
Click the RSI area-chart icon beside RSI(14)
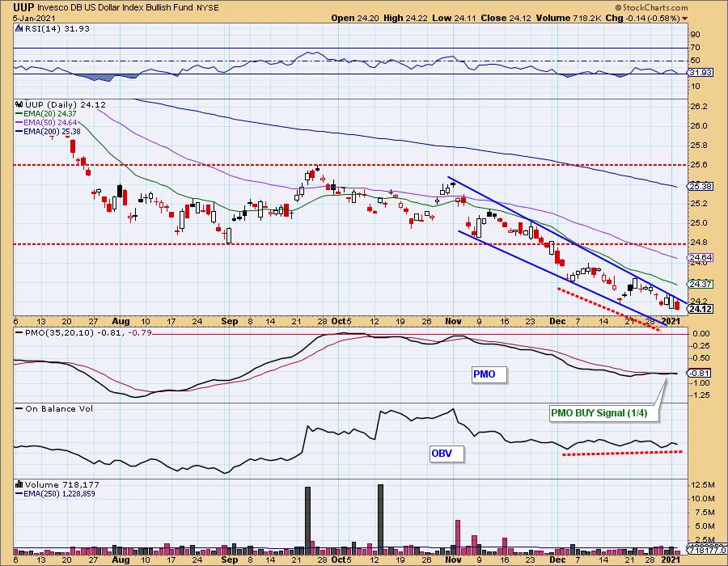19,28
